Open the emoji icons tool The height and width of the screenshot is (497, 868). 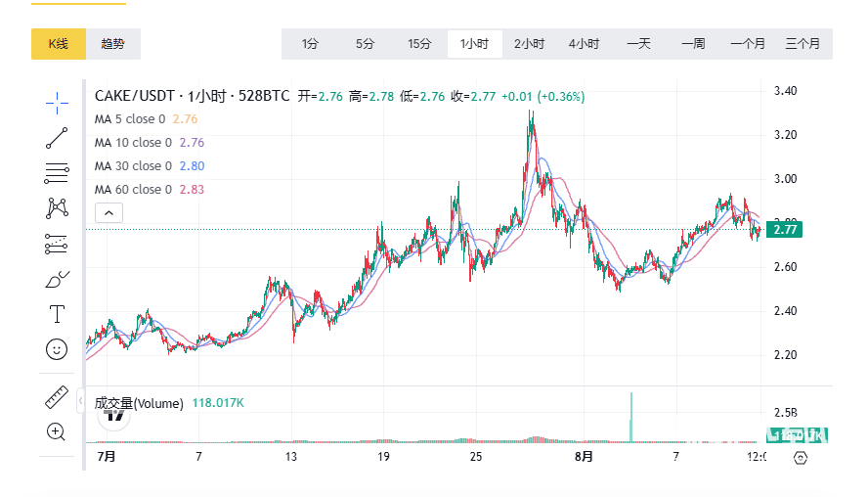(57, 349)
